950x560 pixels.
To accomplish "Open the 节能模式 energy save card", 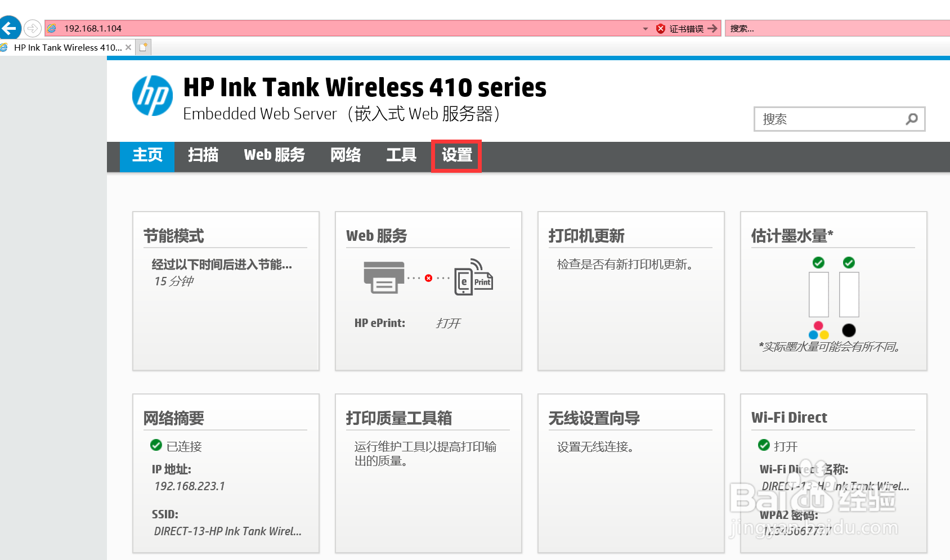I will pyautogui.click(x=226, y=291).
